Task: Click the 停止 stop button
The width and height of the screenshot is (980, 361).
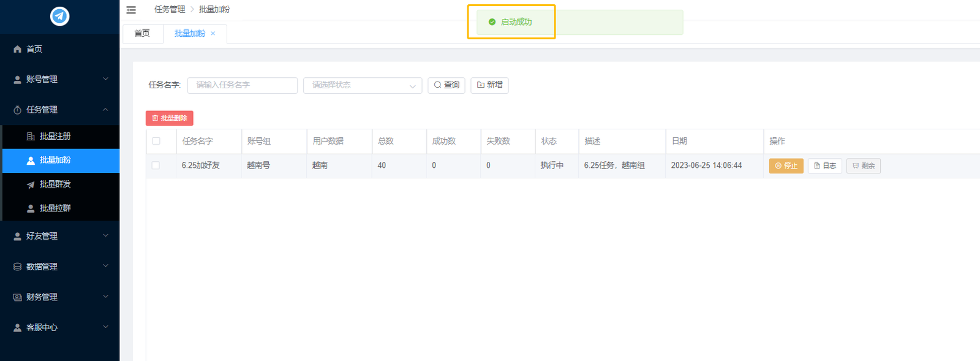Action: pos(786,165)
